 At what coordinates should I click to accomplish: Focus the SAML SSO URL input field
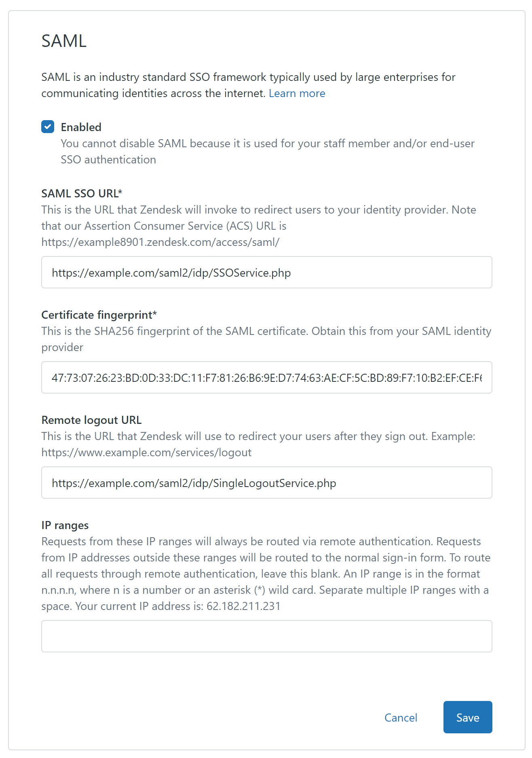click(266, 272)
